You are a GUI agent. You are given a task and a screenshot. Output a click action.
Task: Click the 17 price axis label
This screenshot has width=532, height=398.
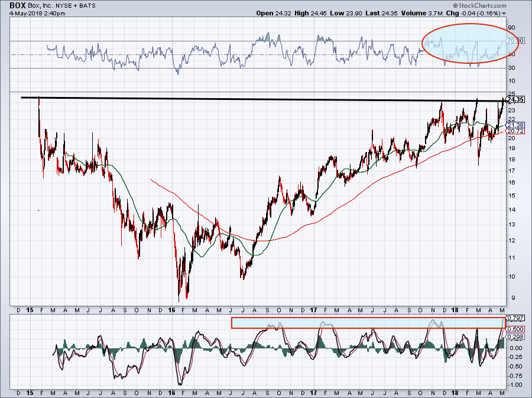click(x=512, y=171)
